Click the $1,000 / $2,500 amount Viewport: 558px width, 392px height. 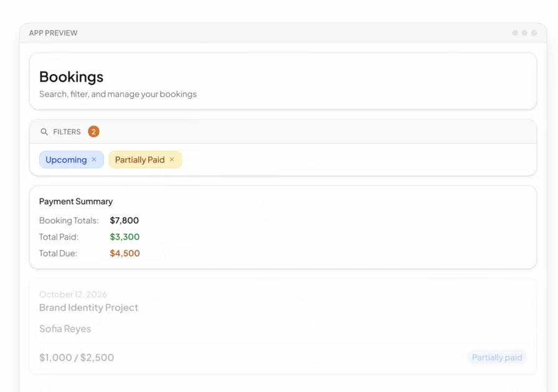77,358
